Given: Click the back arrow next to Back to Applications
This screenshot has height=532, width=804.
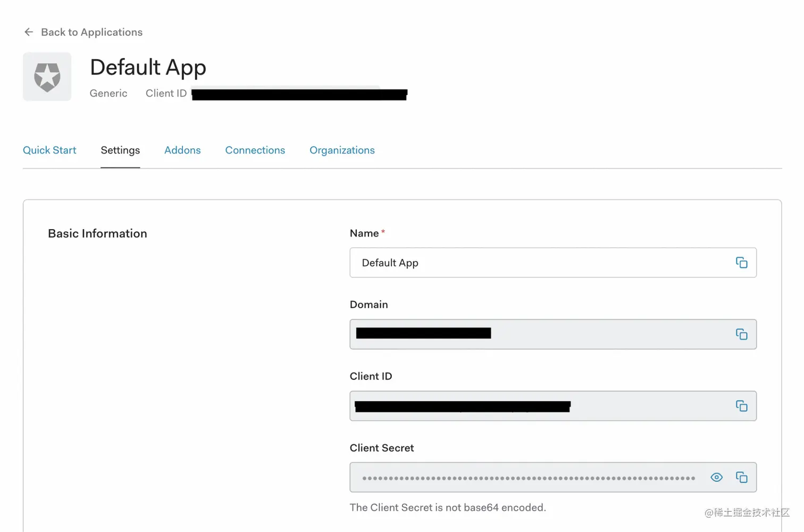Looking at the screenshot, I should pyautogui.click(x=29, y=32).
